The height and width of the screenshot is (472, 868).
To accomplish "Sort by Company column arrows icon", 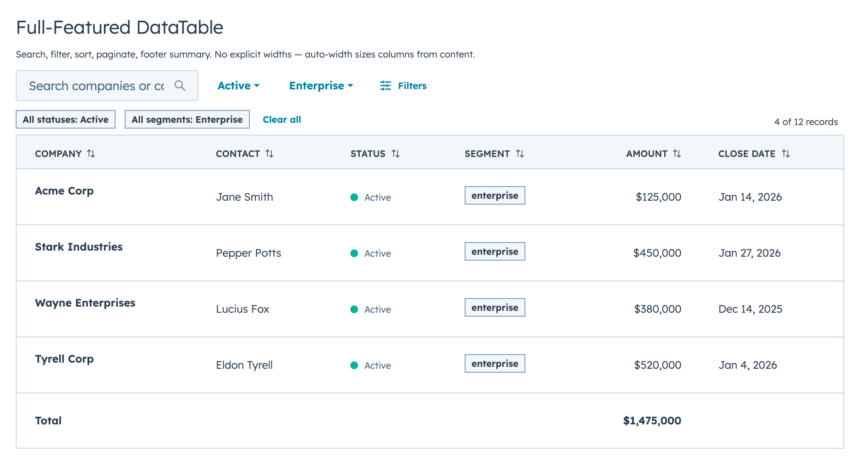I will pos(91,153).
